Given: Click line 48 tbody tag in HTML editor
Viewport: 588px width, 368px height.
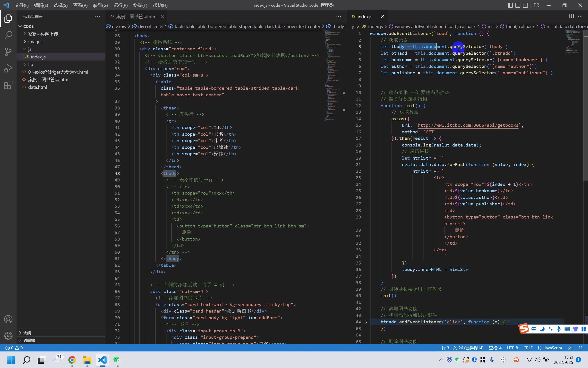Looking at the screenshot, I should (170, 173).
